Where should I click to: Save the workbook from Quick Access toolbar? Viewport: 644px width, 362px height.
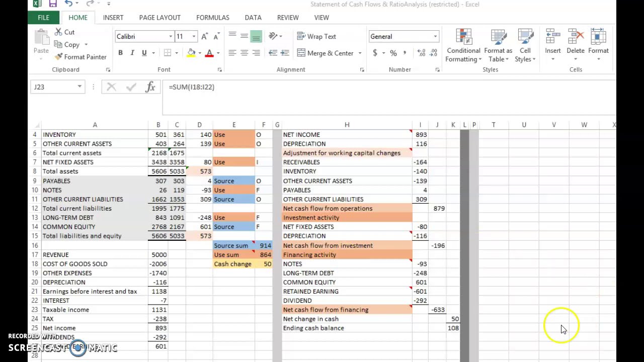coord(52,4)
